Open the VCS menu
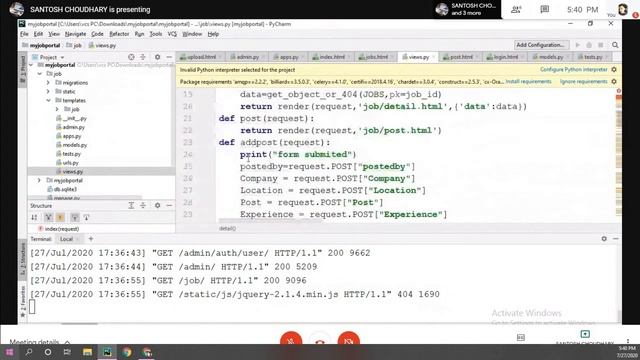Screen dimensions: 640x360 pos(172,34)
